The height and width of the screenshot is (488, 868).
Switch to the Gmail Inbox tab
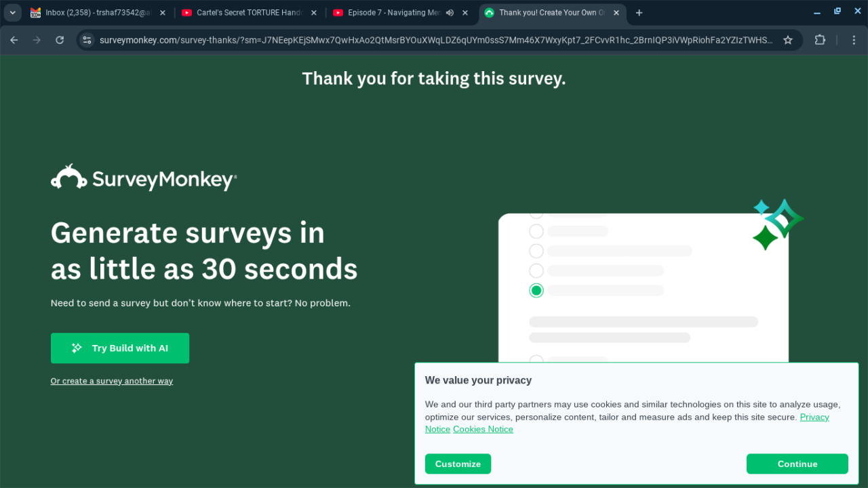[x=95, y=13]
